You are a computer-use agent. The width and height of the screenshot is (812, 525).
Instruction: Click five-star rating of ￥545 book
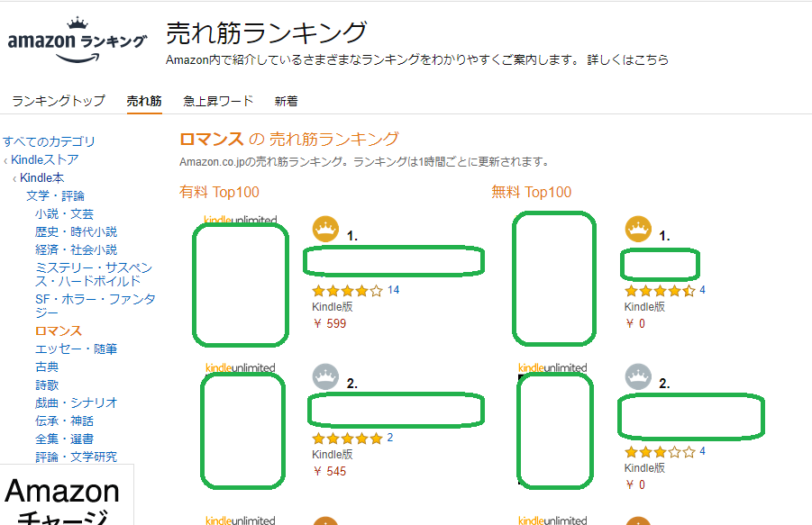click(x=347, y=439)
